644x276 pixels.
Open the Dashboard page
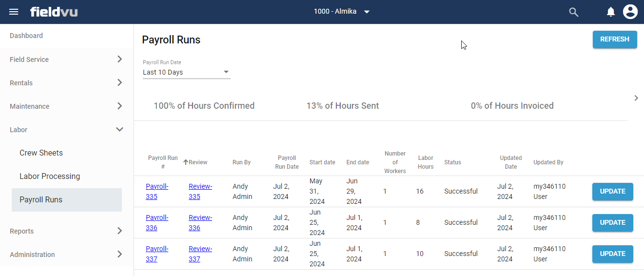point(26,36)
